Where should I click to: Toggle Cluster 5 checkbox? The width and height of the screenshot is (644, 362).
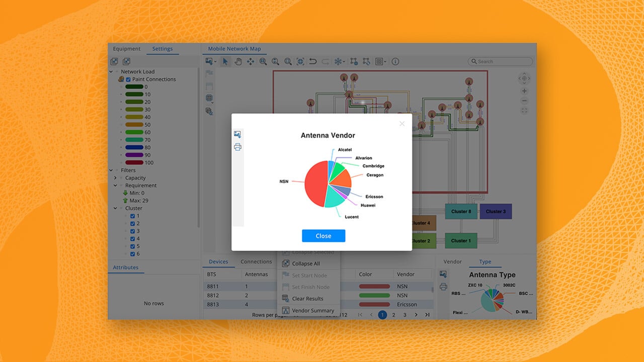(x=133, y=246)
